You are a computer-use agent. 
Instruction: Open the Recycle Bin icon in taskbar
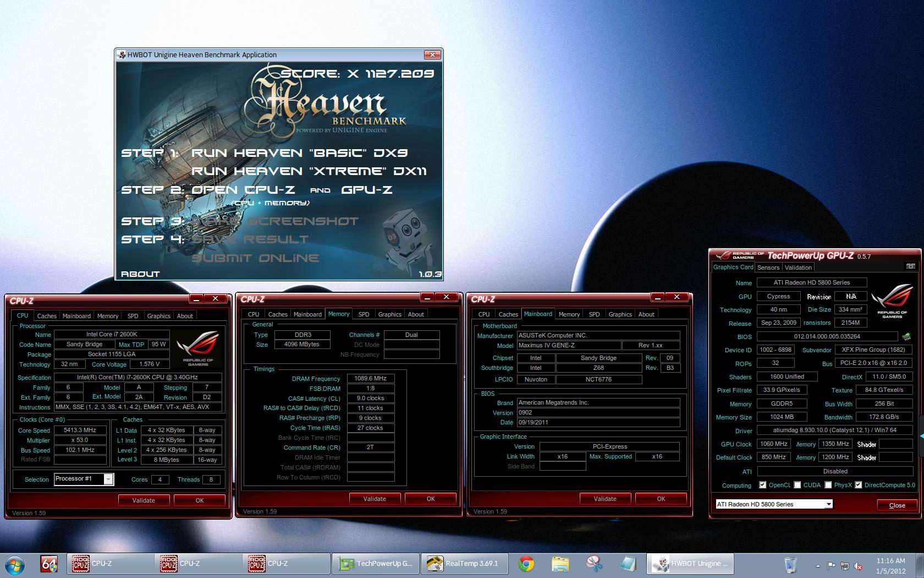point(790,564)
